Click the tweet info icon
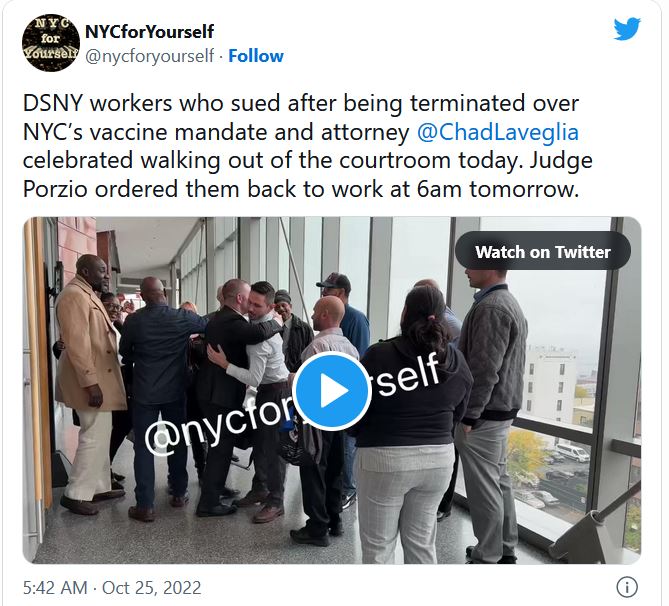The image size is (669, 606). click(627, 587)
